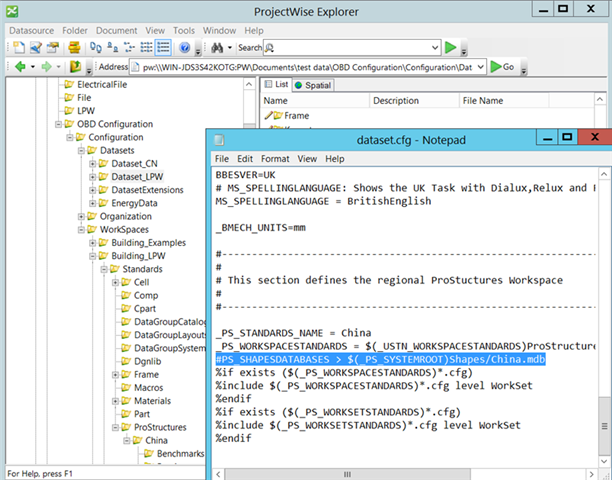Open the Tools menu in ProjectWise

tap(184, 30)
